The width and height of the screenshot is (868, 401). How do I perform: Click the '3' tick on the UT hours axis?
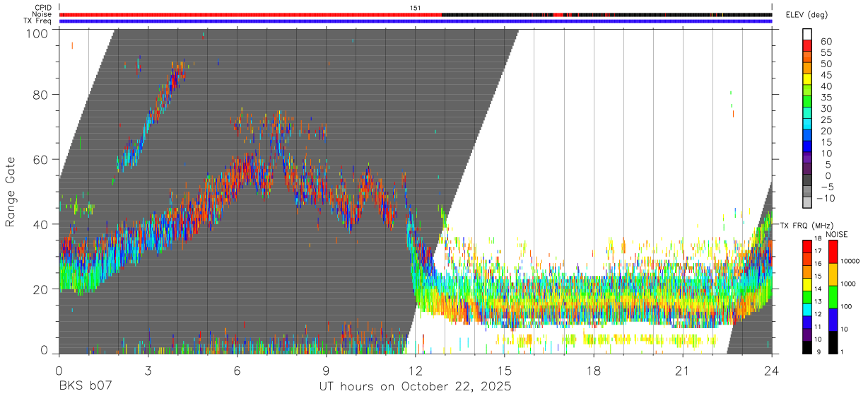coord(148,370)
